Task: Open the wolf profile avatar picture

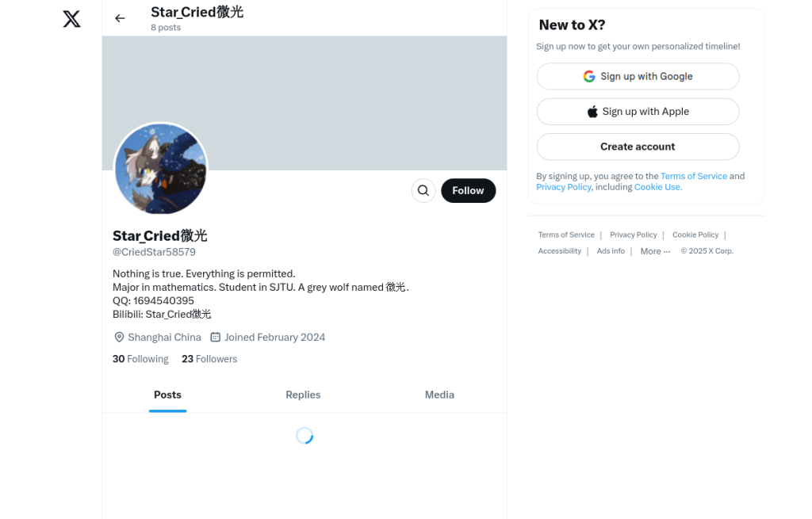Action: [160, 169]
